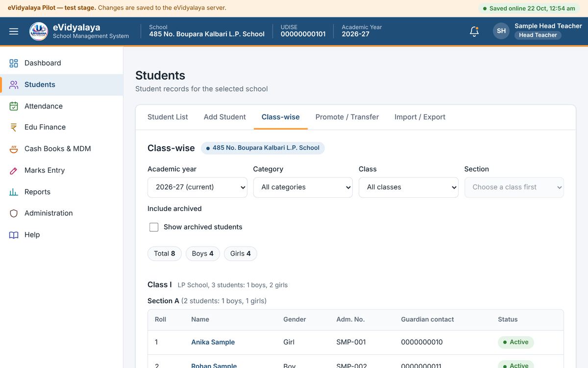The height and width of the screenshot is (368, 588).
Task: Navigate to Attendance in the sidebar
Action: coord(62,106)
